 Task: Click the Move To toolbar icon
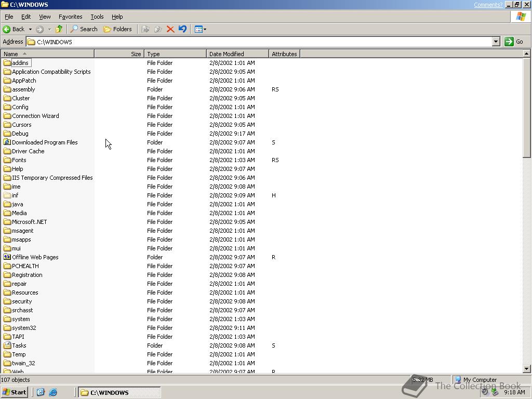[145, 29]
